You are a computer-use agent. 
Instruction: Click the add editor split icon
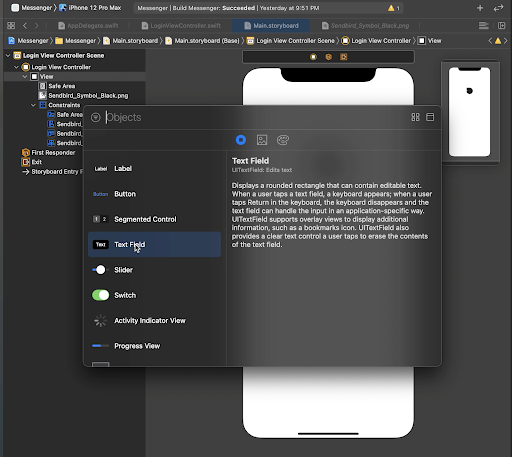pyautogui.click(x=502, y=26)
